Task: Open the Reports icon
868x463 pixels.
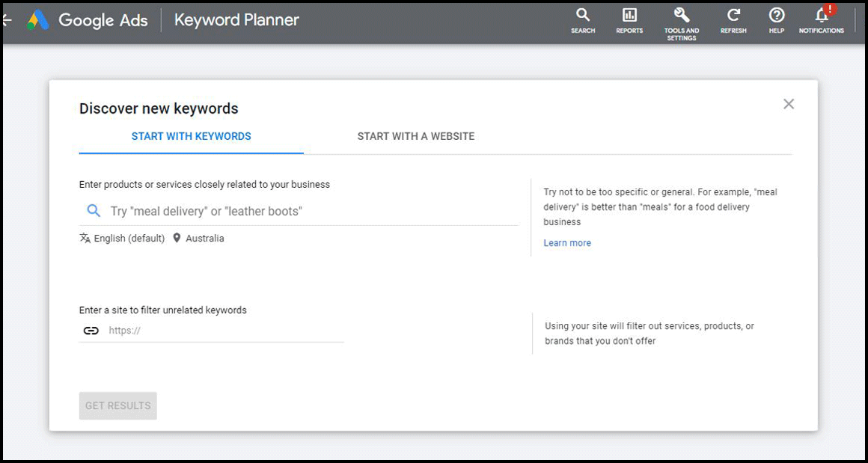Action: point(629,19)
